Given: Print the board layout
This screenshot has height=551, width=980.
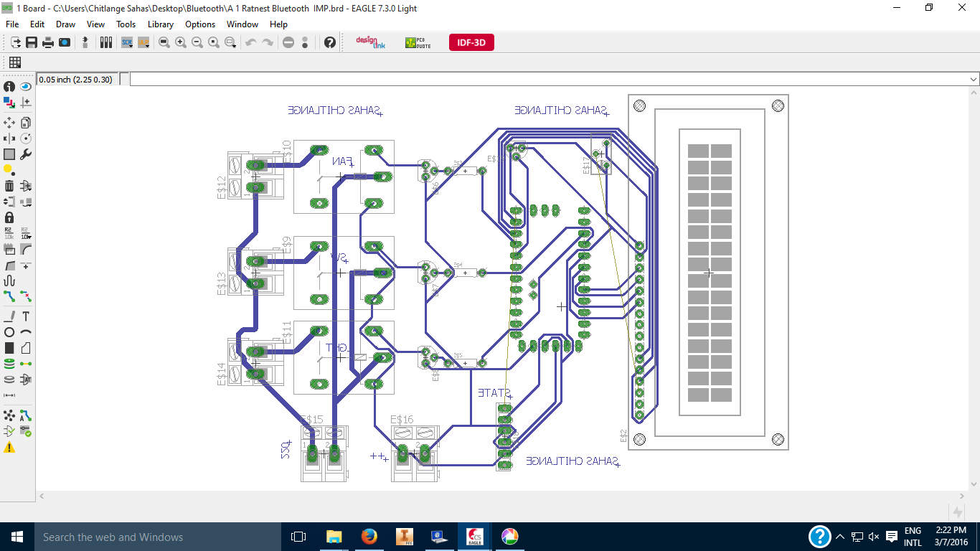Looking at the screenshot, I should pos(48,42).
